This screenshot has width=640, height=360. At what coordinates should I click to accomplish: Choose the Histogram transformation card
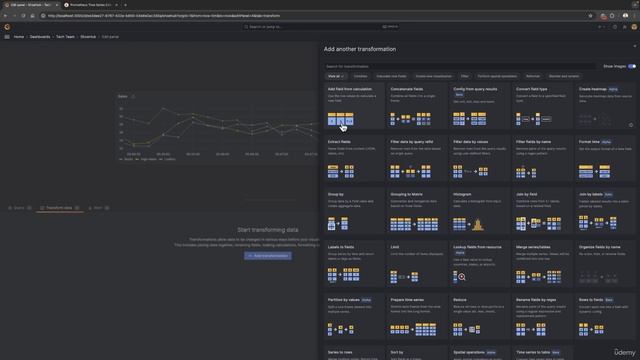click(480, 212)
